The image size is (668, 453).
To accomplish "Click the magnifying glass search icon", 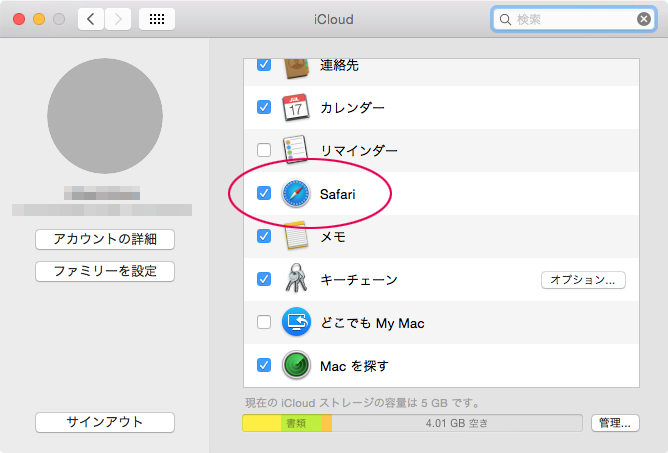I will (x=505, y=20).
